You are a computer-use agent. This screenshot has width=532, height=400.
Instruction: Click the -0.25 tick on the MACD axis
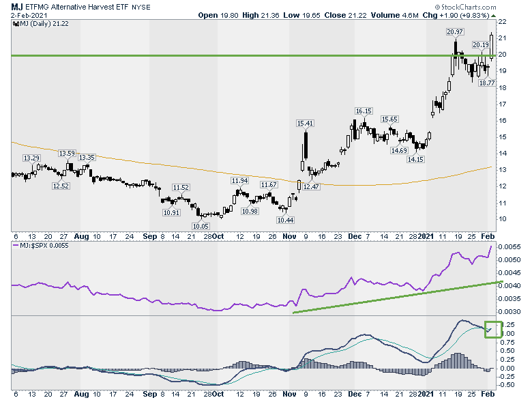[506, 377]
